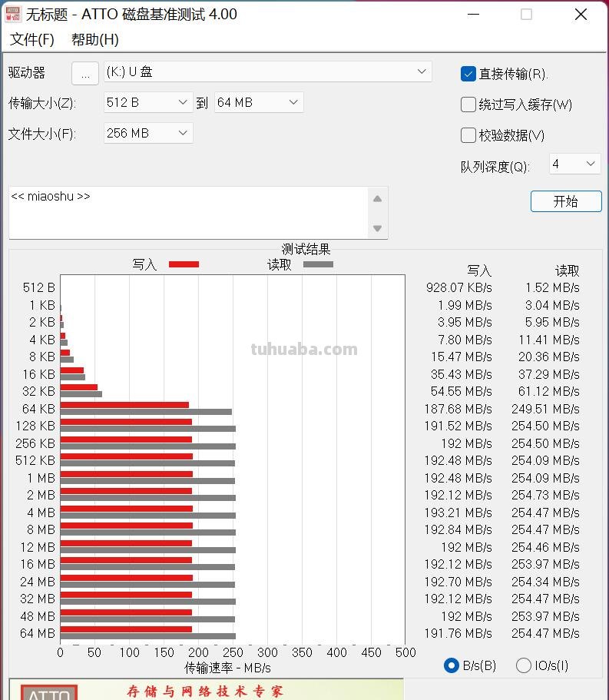Select the B/s(B) radio button

(x=452, y=665)
